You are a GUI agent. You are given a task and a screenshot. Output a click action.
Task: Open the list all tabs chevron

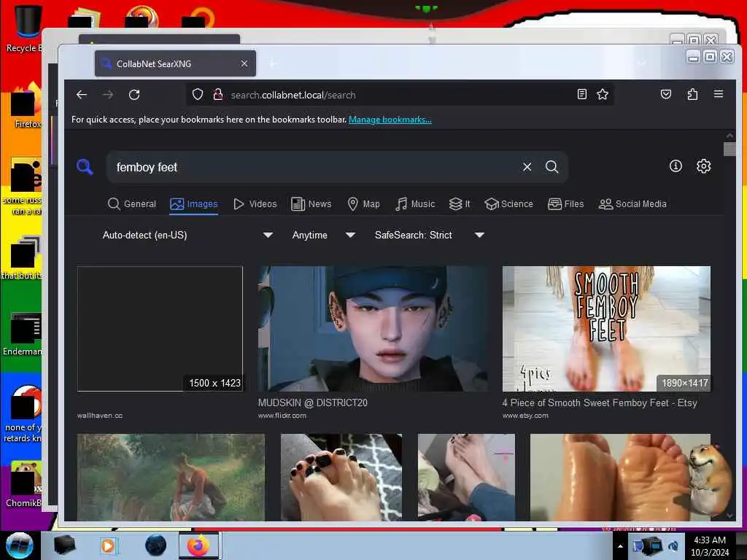pos(642,63)
